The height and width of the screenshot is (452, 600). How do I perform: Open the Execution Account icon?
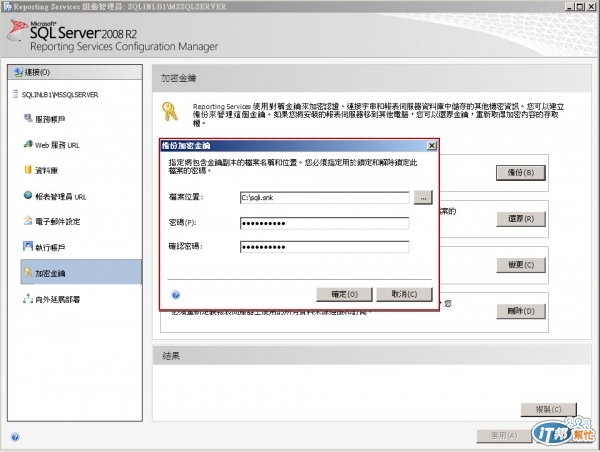pos(28,246)
